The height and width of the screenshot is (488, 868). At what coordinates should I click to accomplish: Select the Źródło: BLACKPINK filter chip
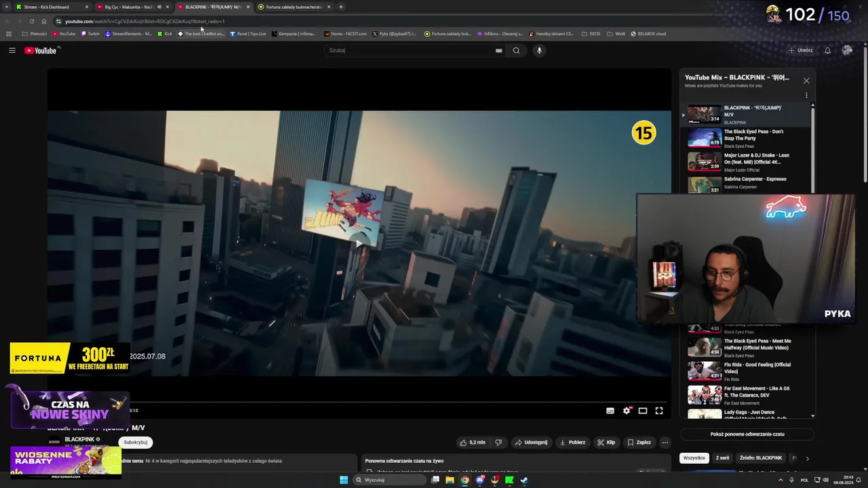(761, 457)
